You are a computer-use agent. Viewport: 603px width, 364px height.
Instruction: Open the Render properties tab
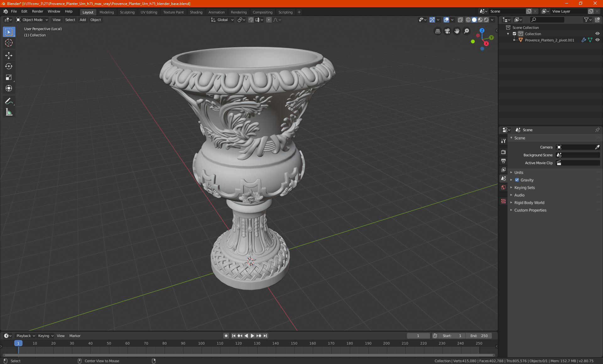pos(503,152)
